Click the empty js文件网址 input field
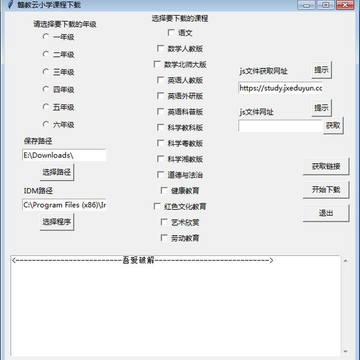The width and height of the screenshot is (360, 360). 280,126
